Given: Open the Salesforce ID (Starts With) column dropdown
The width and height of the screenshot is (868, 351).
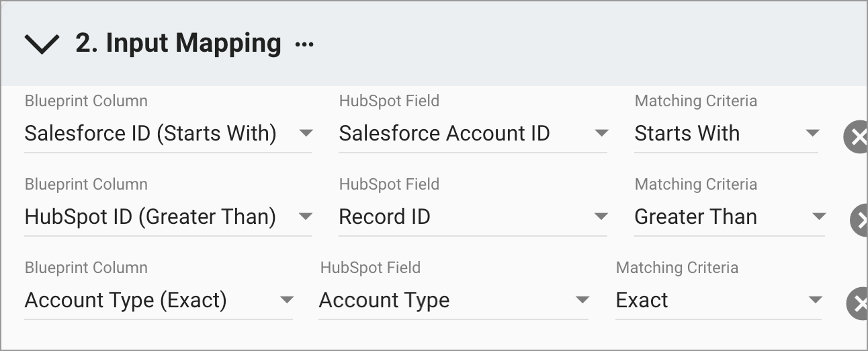Looking at the screenshot, I should pyautogui.click(x=168, y=134).
